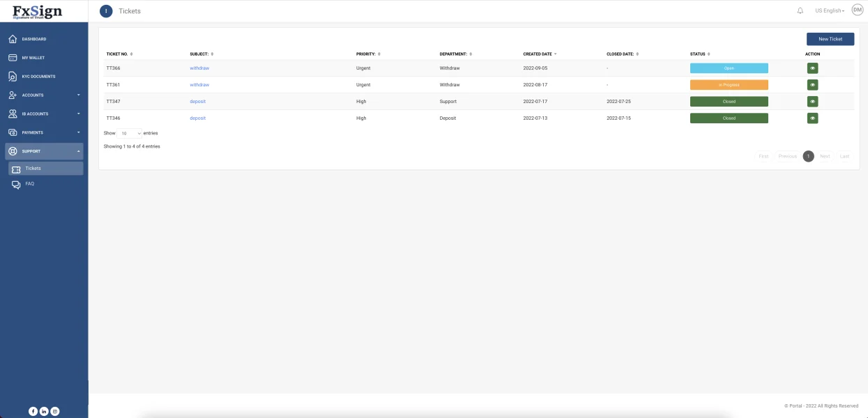Viewport: 868px width, 418px height.
Task: Click the Open status badge
Action: 729,68
